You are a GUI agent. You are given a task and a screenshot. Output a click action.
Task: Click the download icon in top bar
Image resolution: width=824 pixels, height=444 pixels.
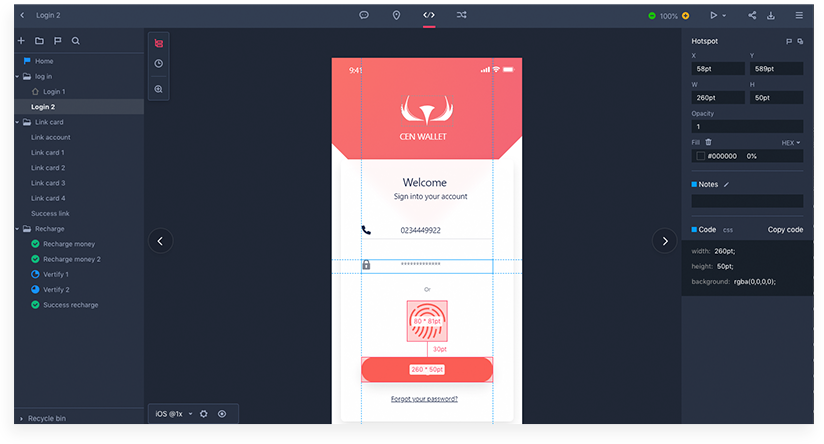click(x=771, y=15)
